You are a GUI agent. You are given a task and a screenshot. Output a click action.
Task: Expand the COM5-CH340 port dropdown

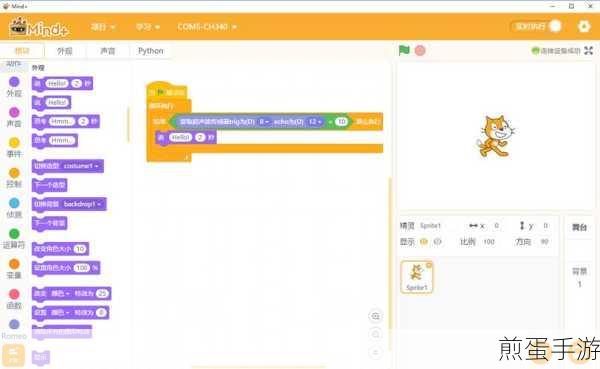207,27
